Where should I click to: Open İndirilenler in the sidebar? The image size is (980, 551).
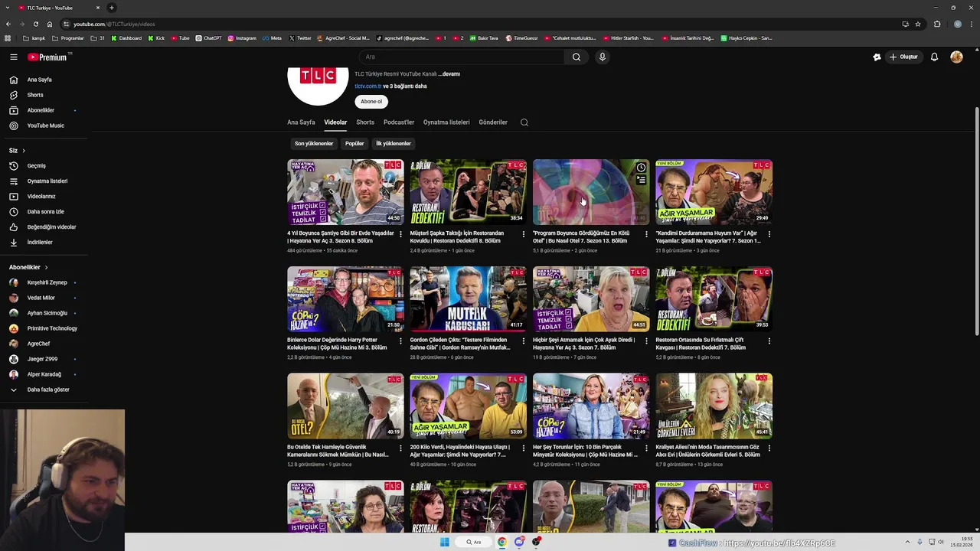click(x=40, y=243)
